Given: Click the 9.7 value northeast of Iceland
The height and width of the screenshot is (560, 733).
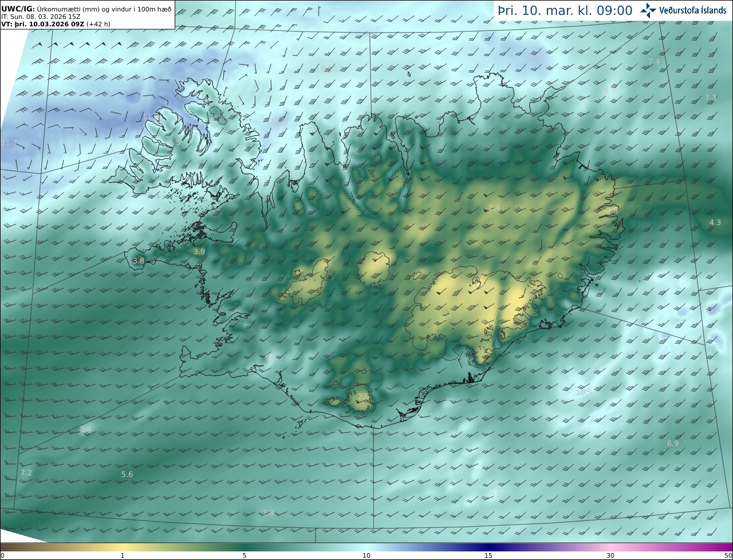Looking at the screenshot, I should tap(610, 91).
